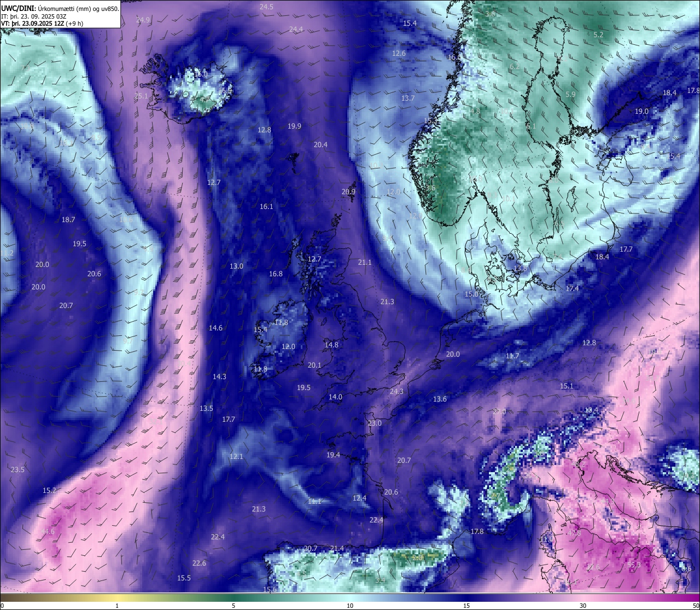This screenshot has height=610, width=700.
Task: Click the value 13.7 off Norway
Action: (x=407, y=98)
